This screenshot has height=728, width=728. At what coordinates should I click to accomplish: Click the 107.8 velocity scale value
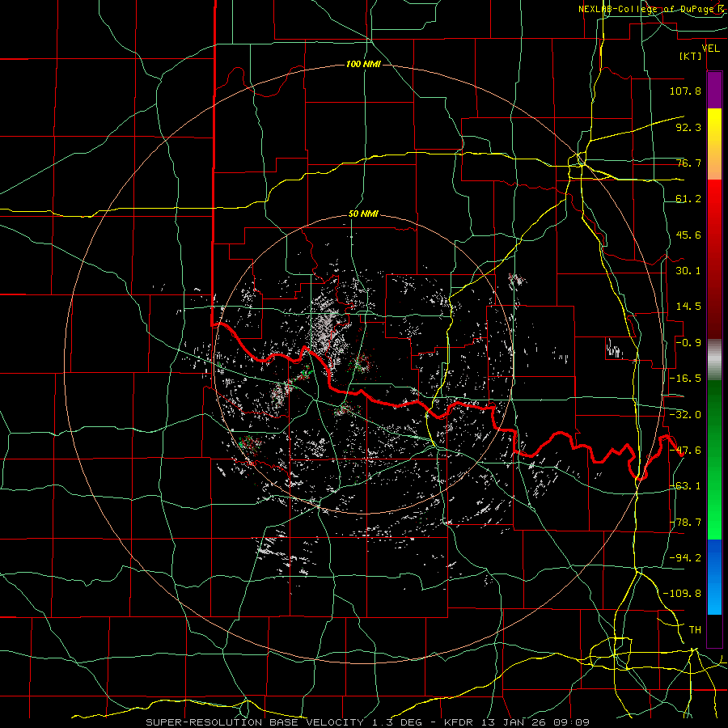(x=685, y=91)
